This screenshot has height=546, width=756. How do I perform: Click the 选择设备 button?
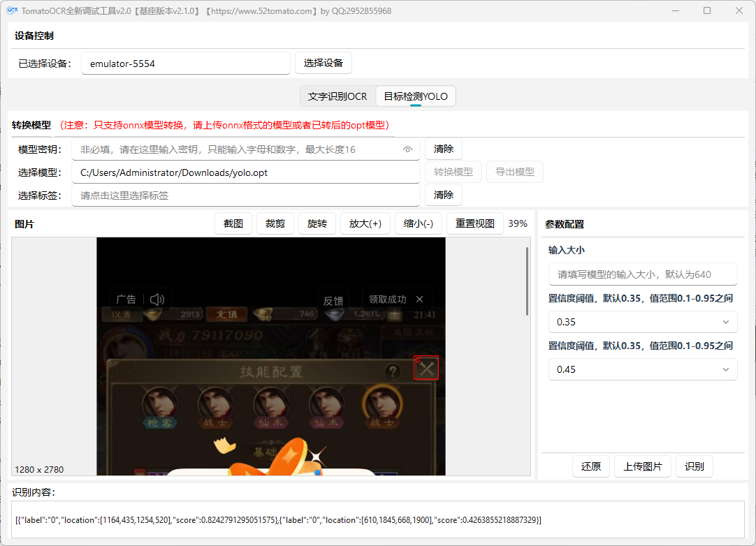coord(324,63)
